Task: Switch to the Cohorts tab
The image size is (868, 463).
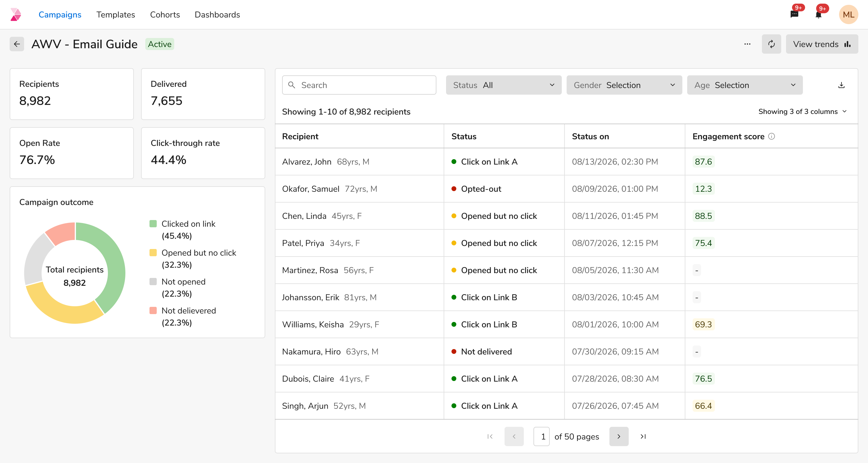Action: pyautogui.click(x=165, y=14)
